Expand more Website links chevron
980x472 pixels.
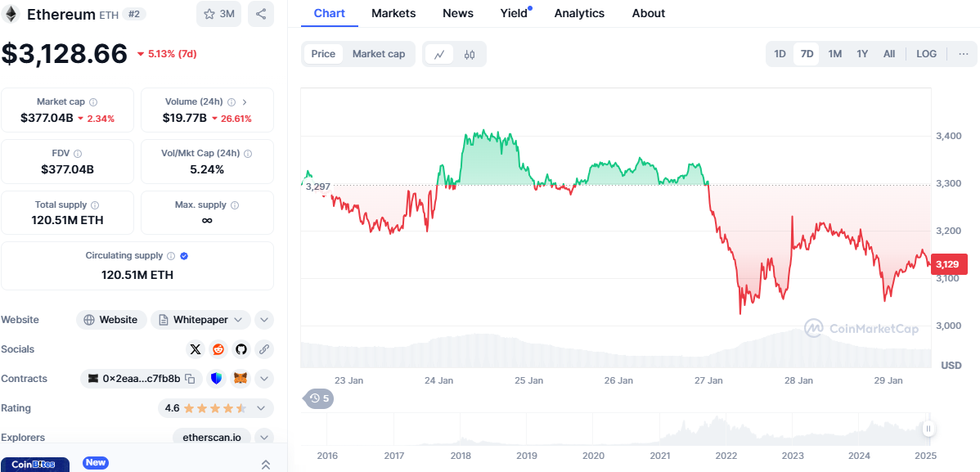click(264, 320)
